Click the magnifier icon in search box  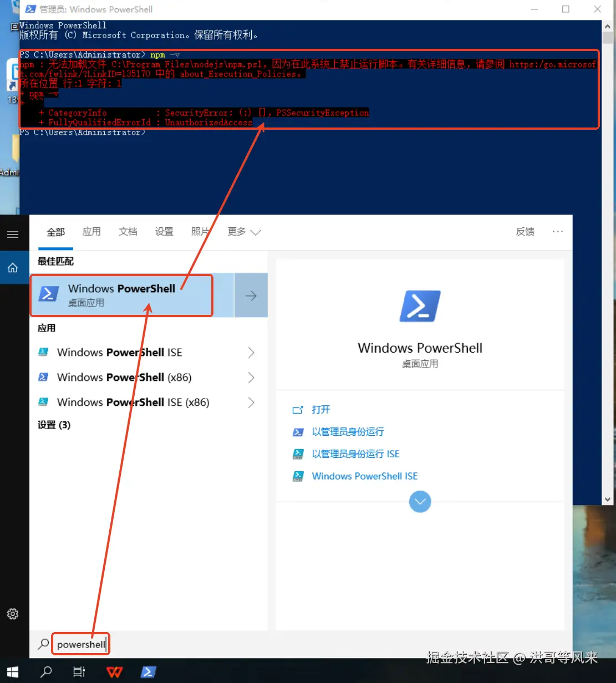click(43, 645)
